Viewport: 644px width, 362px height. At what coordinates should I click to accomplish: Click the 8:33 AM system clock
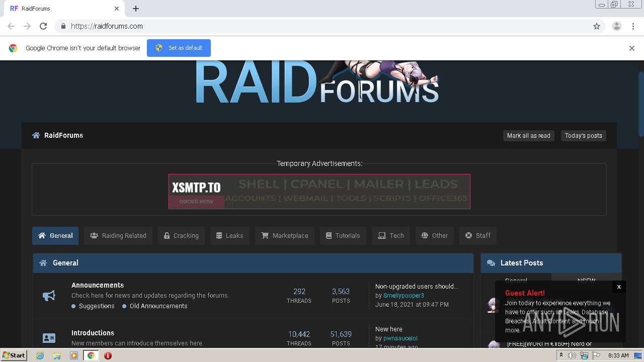[x=618, y=355]
